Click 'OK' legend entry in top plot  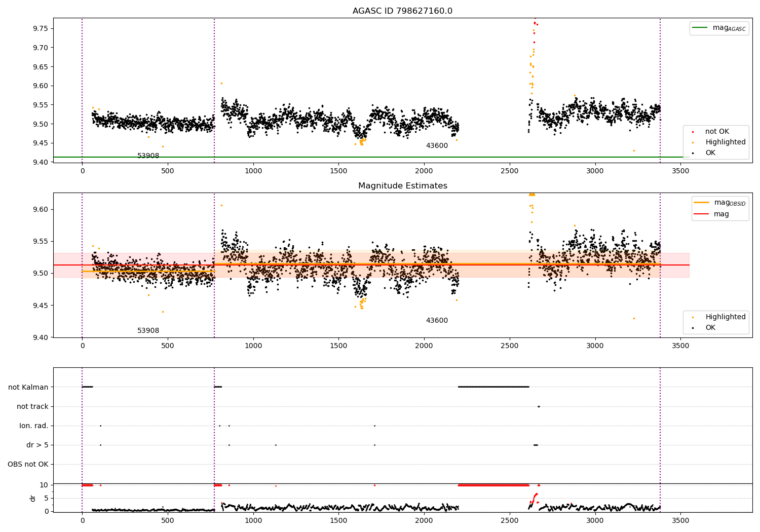click(x=710, y=153)
